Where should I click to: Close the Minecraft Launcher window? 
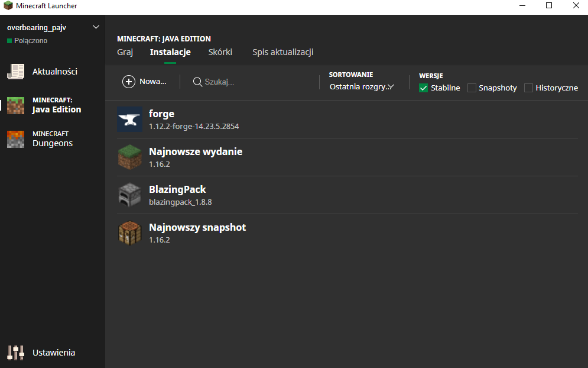[x=576, y=6]
